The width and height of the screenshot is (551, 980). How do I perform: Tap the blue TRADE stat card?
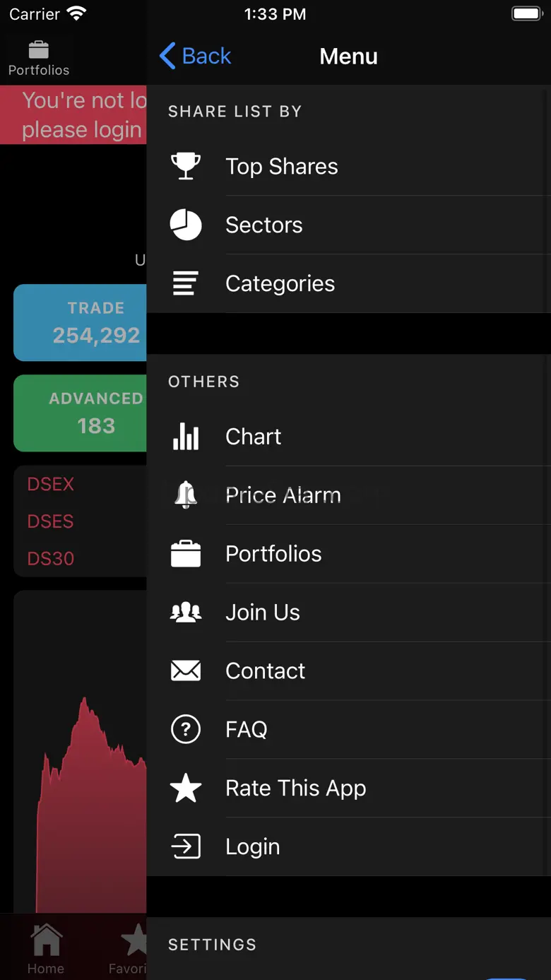pos(81,323)
